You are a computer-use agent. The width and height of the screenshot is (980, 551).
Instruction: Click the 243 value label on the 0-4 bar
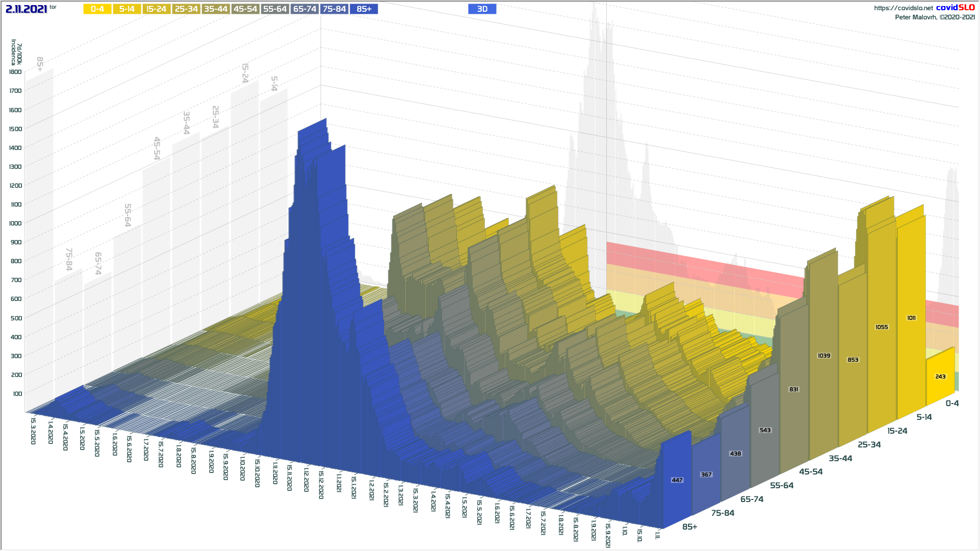[940, 377]
